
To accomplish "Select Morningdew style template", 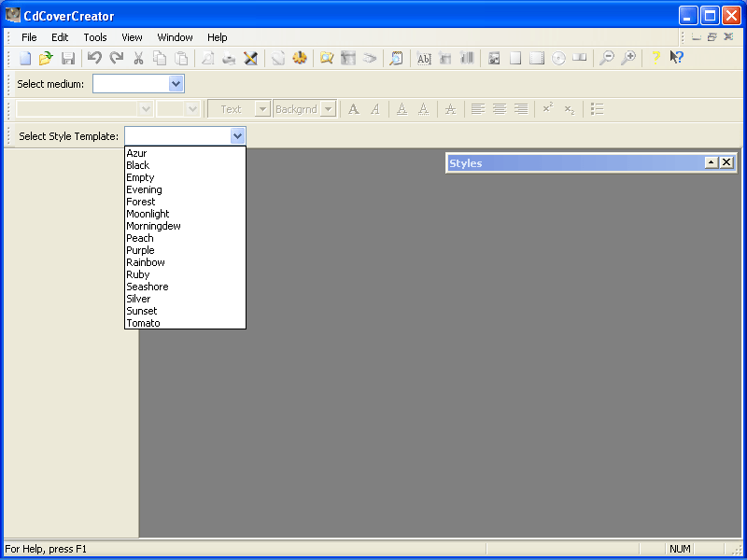I will pos(185,226).
